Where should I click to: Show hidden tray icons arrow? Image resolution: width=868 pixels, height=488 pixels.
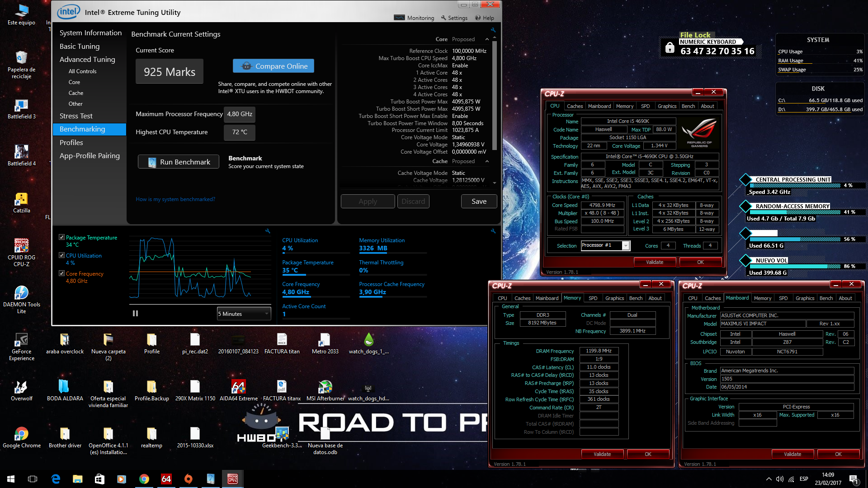769,479
